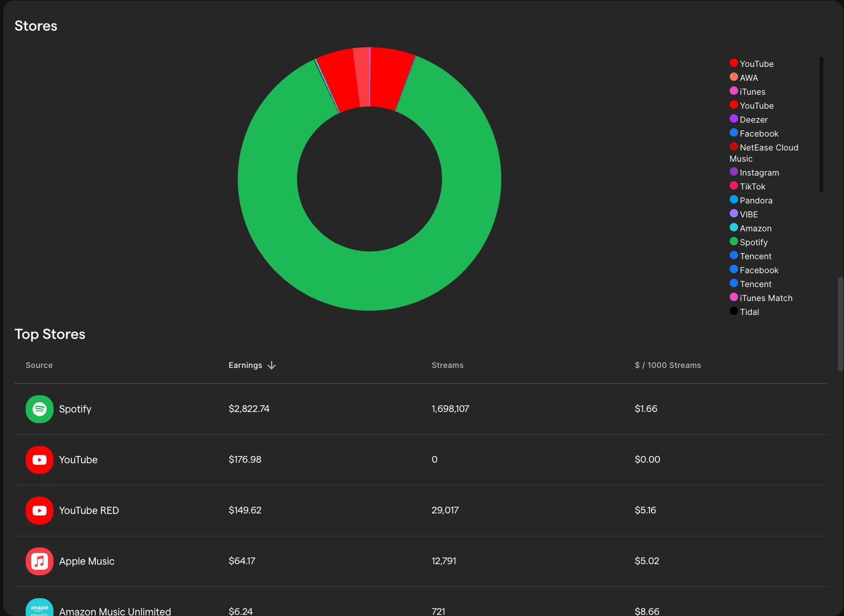Click the Top Stores heading
844x616 pixels.
[x=50, y=334]
